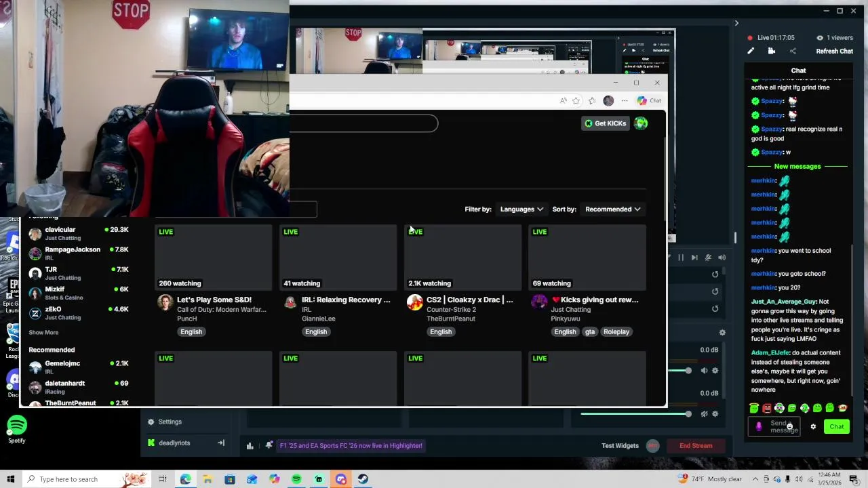The height and width of the screenshot is (488, 868).
Task: Open Gemelojmc in Recommended list
Action: [79, 367]
